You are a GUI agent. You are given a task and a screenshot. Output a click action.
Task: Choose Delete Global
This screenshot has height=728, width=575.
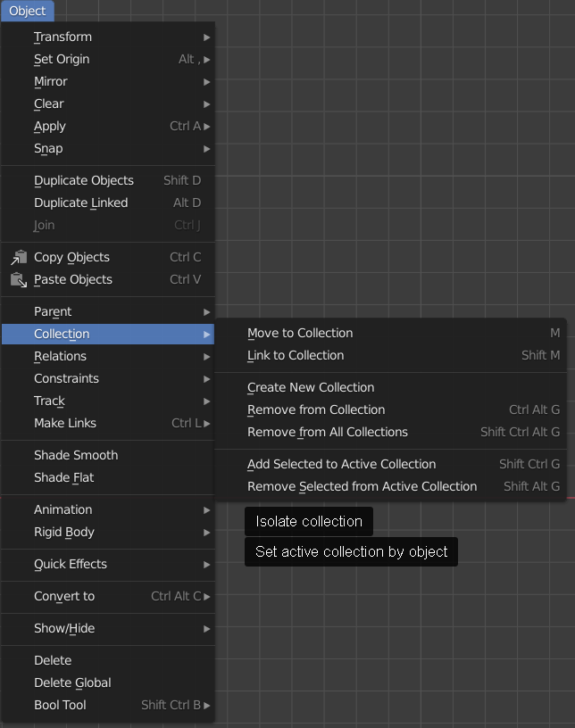click(x=108, y=682)
